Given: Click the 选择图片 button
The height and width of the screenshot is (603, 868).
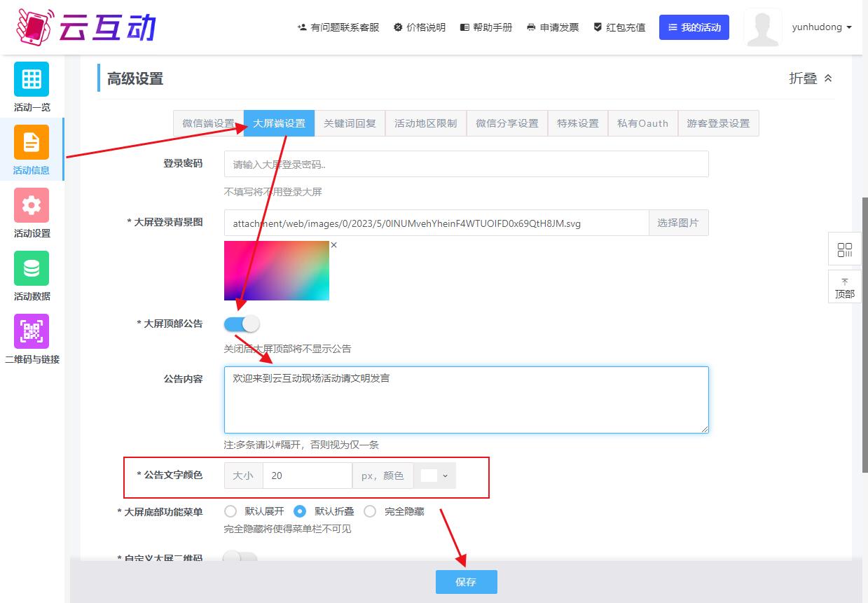Looking at the screenshot, I should click(677, 223).
